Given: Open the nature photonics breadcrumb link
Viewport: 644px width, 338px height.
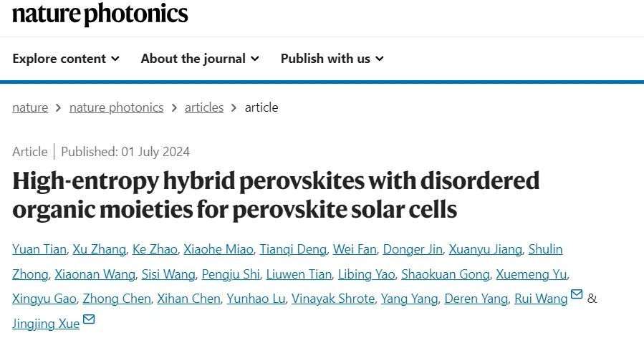Looking at the screenshot, I should 116,107.
